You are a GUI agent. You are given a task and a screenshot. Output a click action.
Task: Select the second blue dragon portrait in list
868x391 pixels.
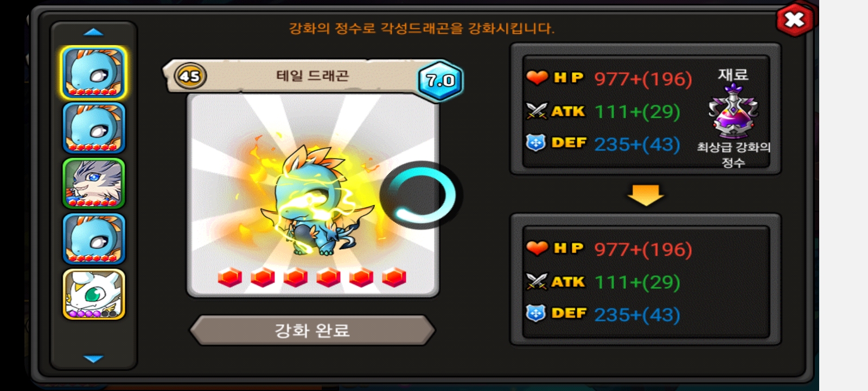pos(94,128)
